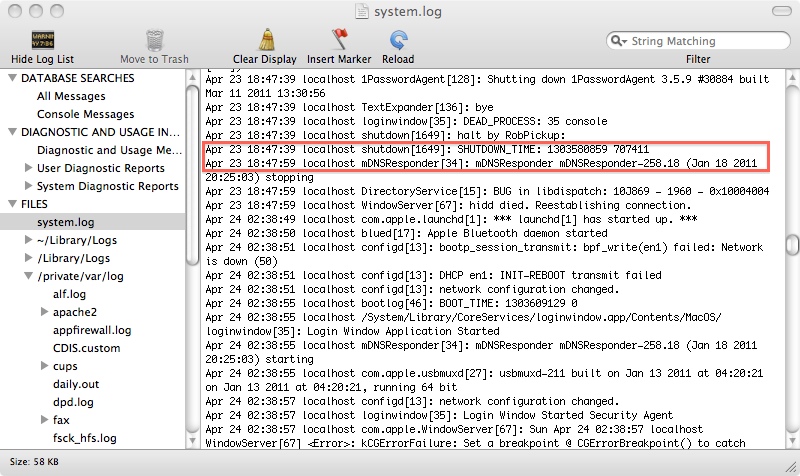Select Diagnostic and Usage Messages item
Image resolution: width=800 pixels, height=476 pixels.
[x=109, y=150]
